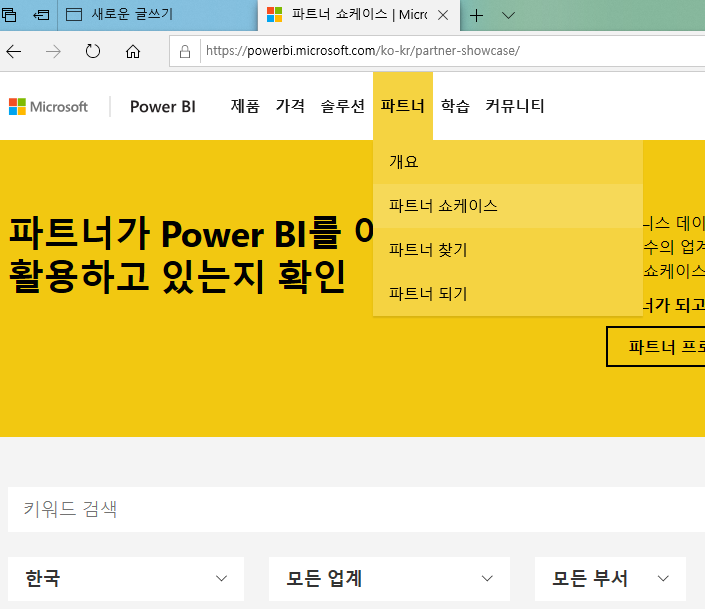Image resolution: width=705 pixels, height=609 pixels.
Task: Open the 커뮤니티 menu
Action: 515,106
